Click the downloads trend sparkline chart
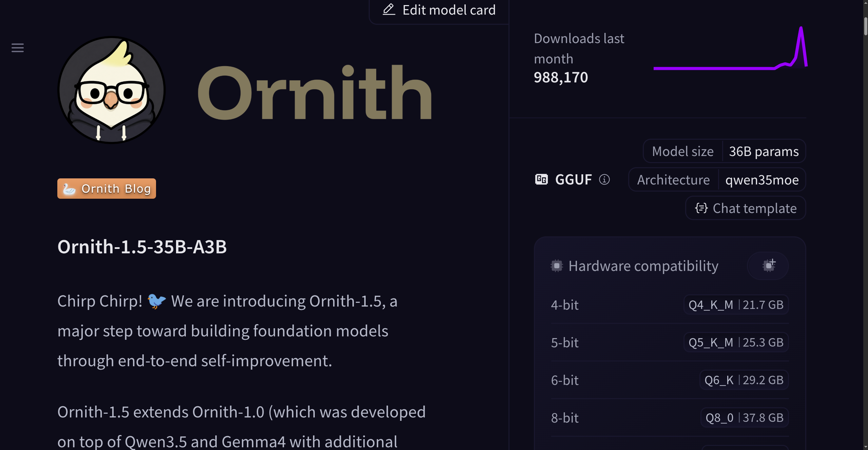The image size is (868, 450). (730, 48)
